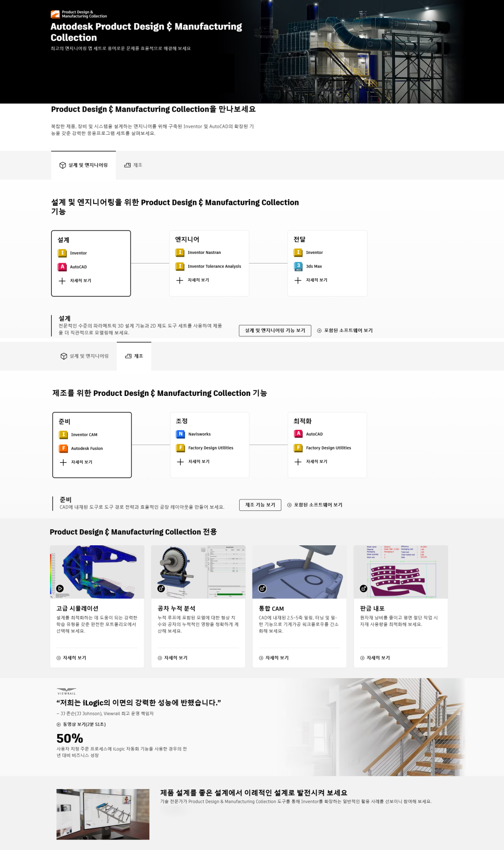The height and width of the screenshot is (850, 504).
Task: Click the Viewrail logo
Action: 66,691
